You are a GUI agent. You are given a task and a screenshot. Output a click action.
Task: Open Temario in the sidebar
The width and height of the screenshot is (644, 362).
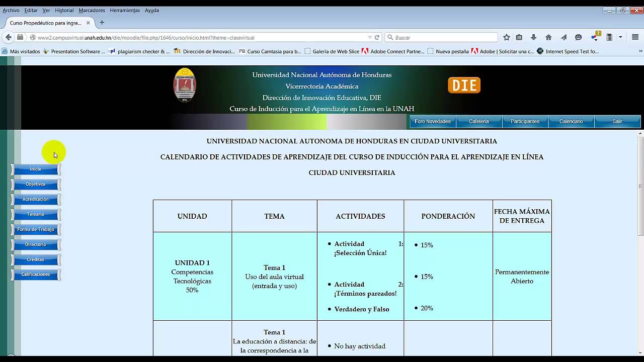point(35,214)
